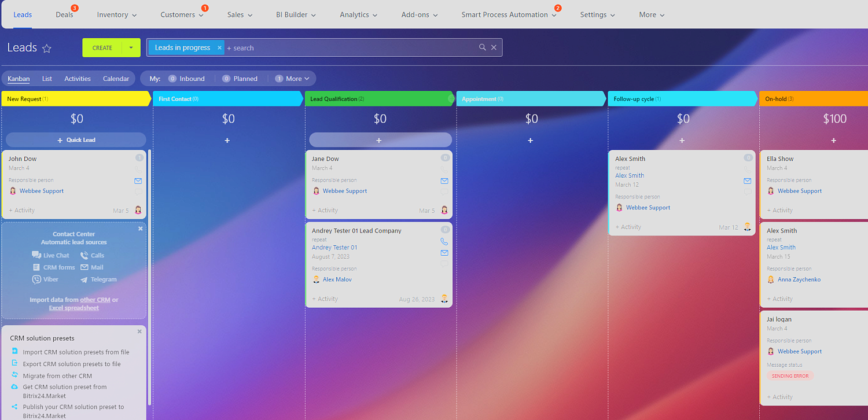This screenshot has height=420, width=868.
Task: Open the Viber lead source
Action: [x=46, y=279]
